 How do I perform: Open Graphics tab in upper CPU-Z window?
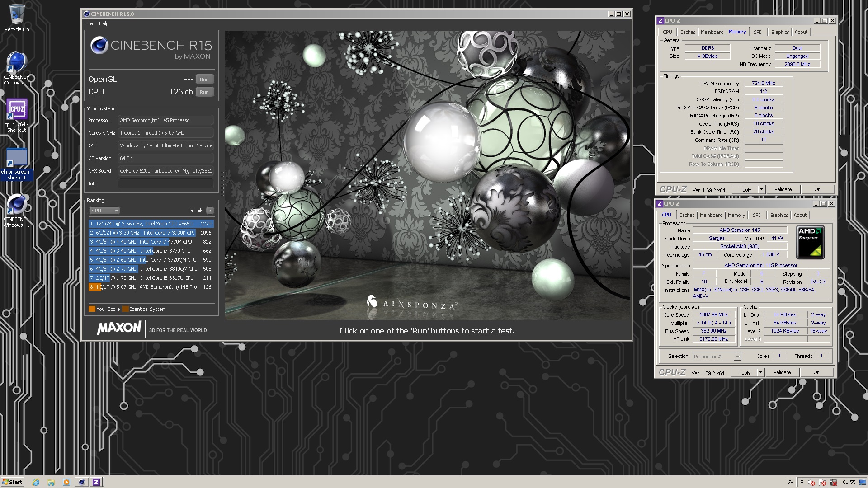(780, 32)
